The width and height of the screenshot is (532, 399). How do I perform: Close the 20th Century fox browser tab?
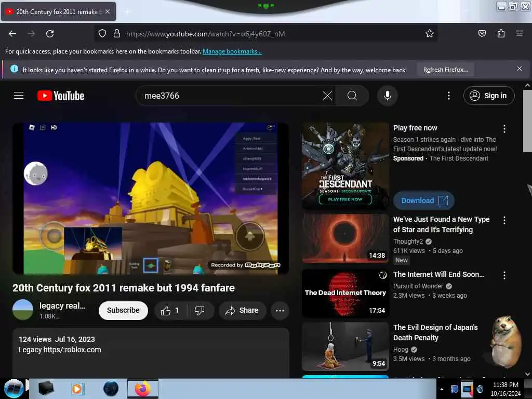[108, 11]
